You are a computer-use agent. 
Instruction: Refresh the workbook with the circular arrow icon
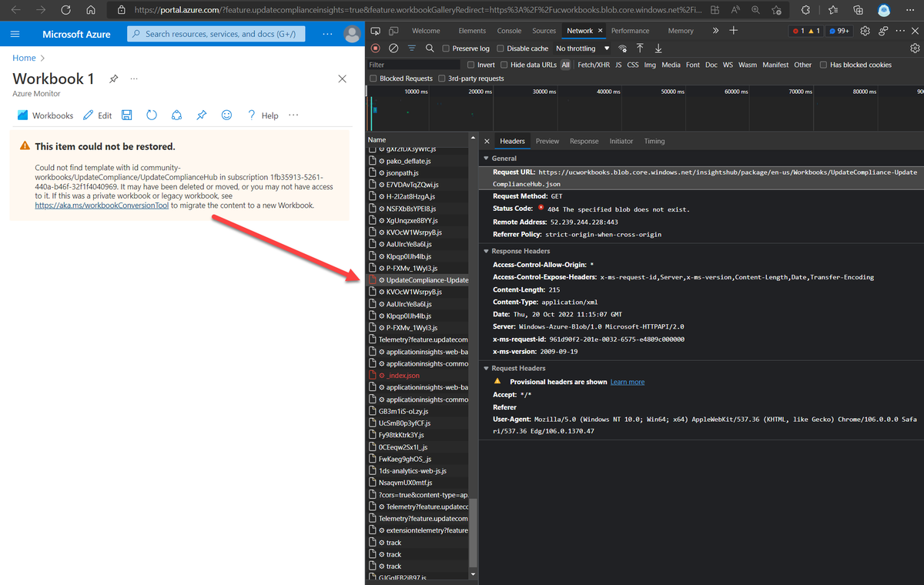[152, 115]
